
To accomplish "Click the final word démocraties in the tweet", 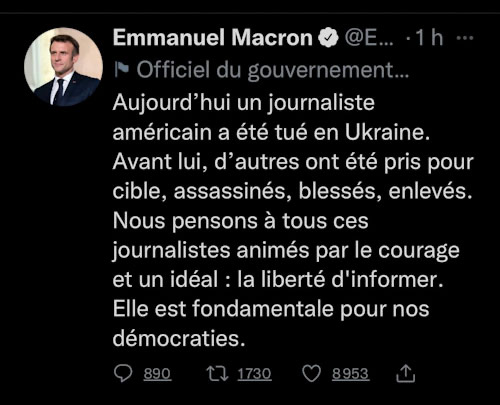I will click(179, 338).
